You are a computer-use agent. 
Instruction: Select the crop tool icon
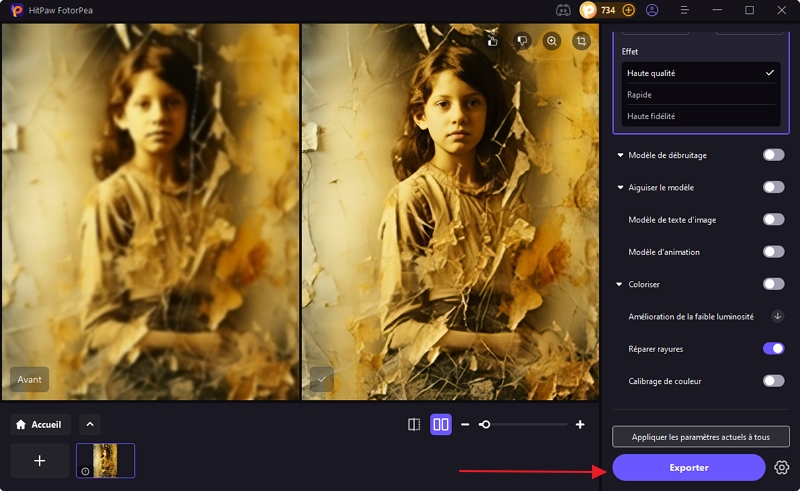pos(581,41)
